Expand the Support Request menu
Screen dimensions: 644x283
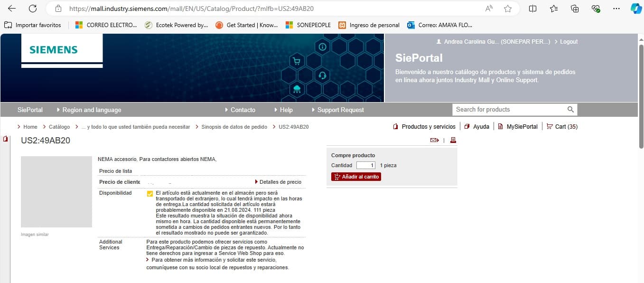tap(341, 110)
